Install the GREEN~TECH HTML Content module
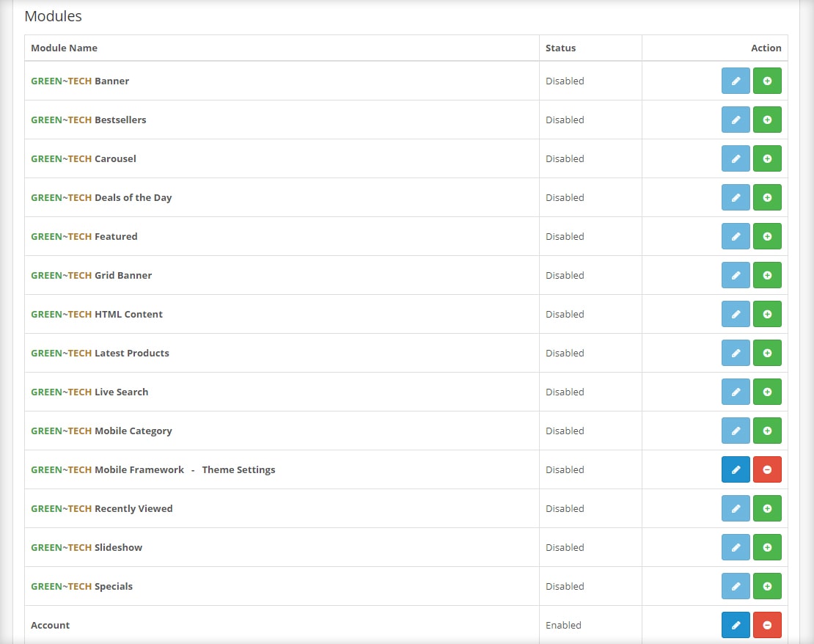814x644 pixels. click(x=767, y=314)
